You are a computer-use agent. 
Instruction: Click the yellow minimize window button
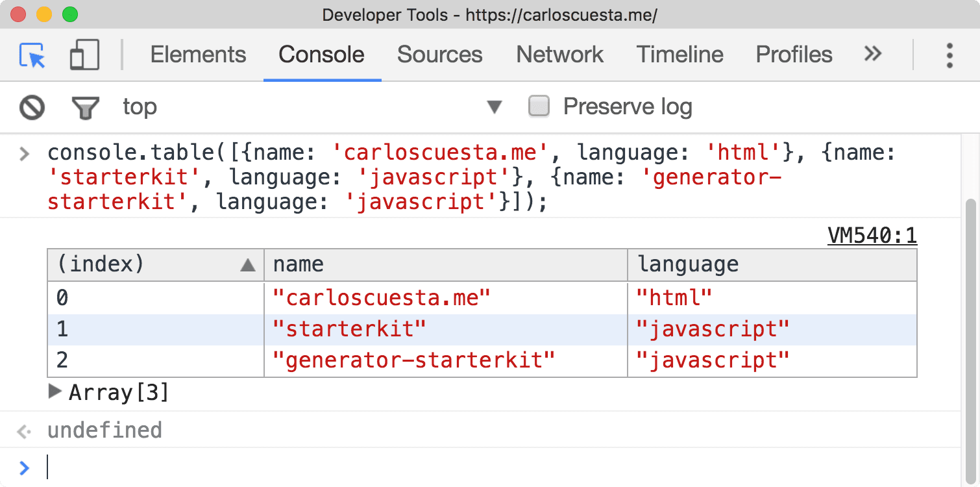tap(44, 14)
